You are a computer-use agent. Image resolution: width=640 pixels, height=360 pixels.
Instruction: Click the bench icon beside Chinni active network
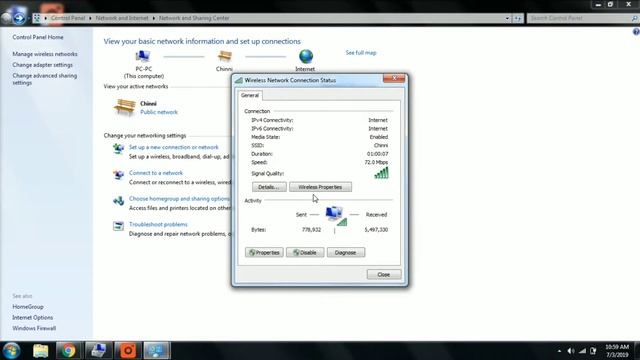click(x=124, y=107)
